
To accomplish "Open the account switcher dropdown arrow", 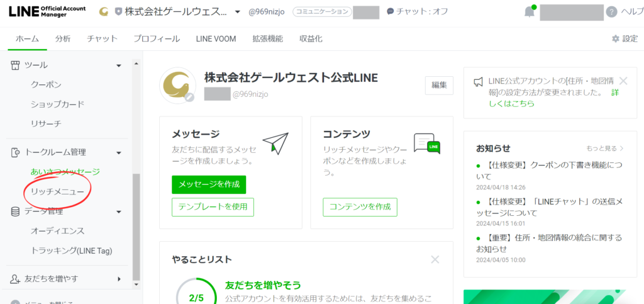I will [x=237, y=12].
